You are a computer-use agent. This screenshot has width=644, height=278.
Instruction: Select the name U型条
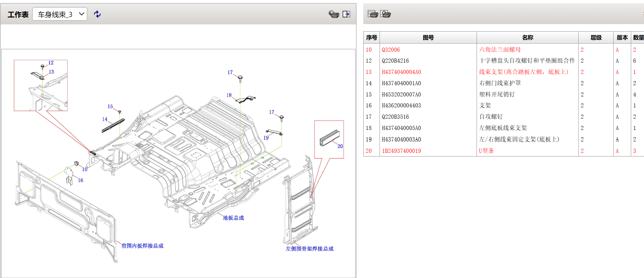tap(486, 151)
